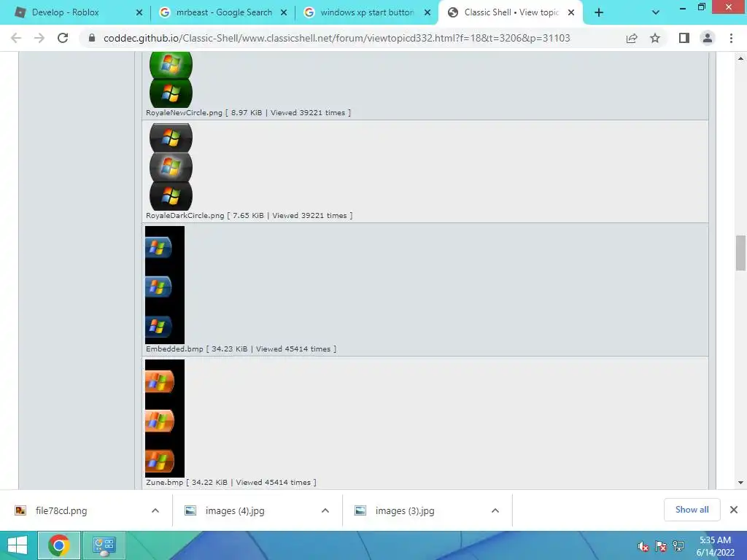The image size is (747, 560).
Task: Click muted volume tray icon
Action: (x=643, y=547)
